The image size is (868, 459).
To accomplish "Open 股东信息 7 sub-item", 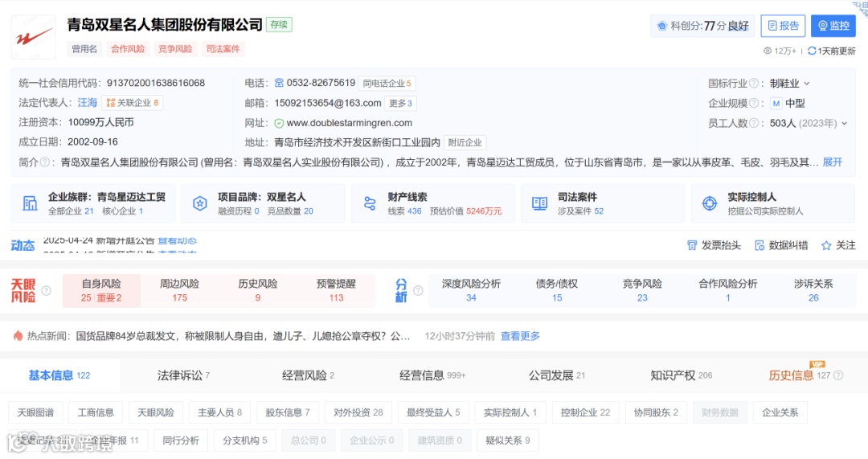I will (287, 412).
